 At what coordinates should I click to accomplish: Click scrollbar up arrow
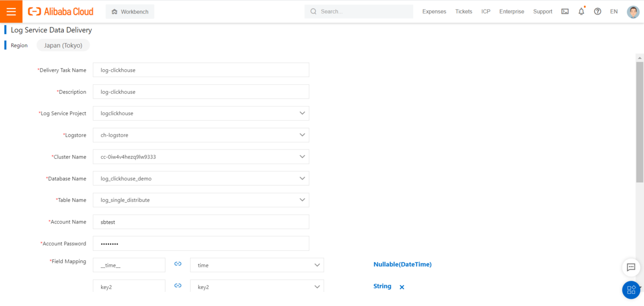[x=639, y=57]
